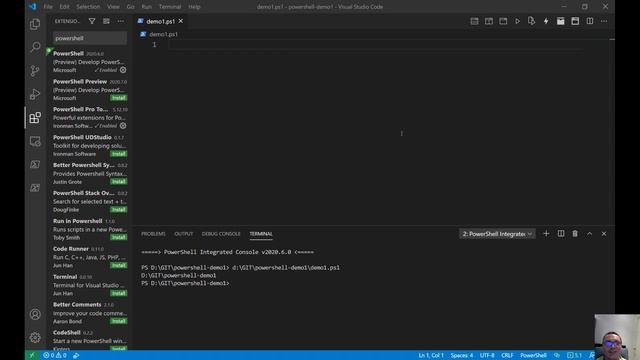Click the two-column split icon in editor toolbar
The height and width of the screenshot is (360, 640).
coord(590,21)
